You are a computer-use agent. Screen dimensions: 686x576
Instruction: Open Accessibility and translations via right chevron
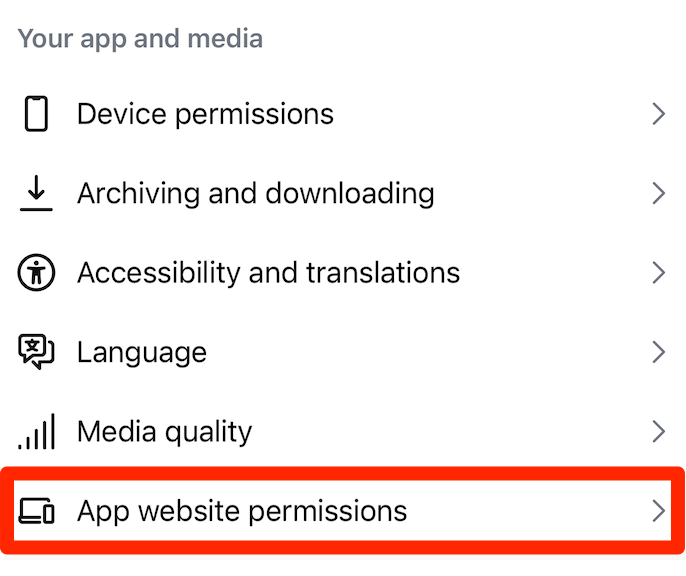658,272
